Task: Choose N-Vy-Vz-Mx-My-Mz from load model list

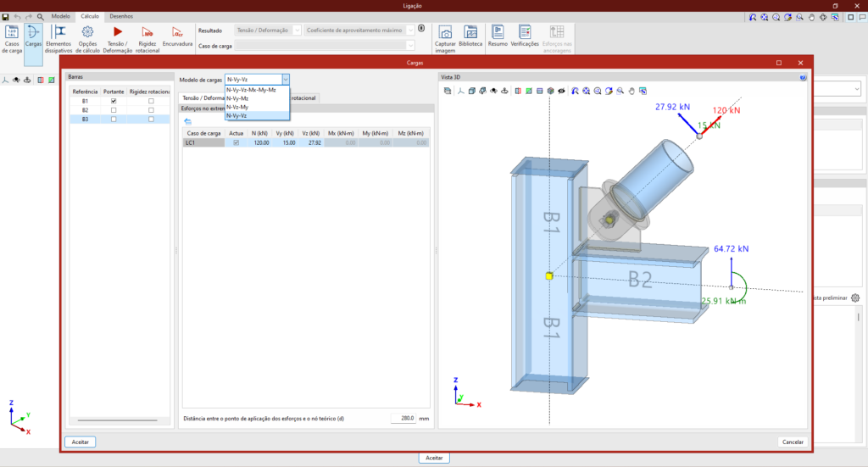Action: click(251, 89)
